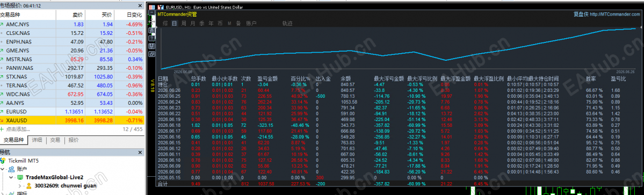Click the move arrows icon on the MTCommander sidebar

coord(151,23)
